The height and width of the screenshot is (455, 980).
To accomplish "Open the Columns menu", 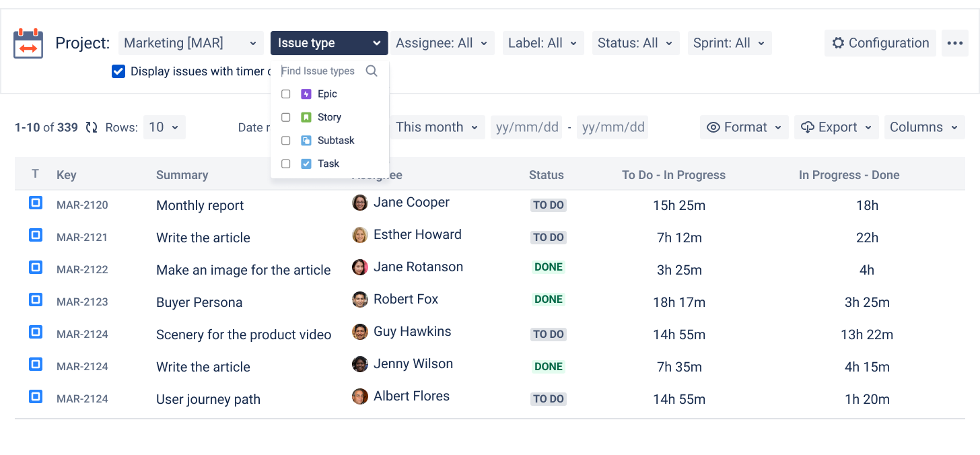I will point(924,127).
